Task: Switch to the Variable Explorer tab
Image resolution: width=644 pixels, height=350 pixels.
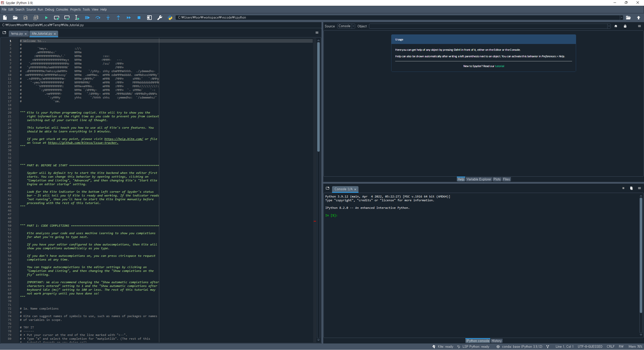Action: point(479,179)
